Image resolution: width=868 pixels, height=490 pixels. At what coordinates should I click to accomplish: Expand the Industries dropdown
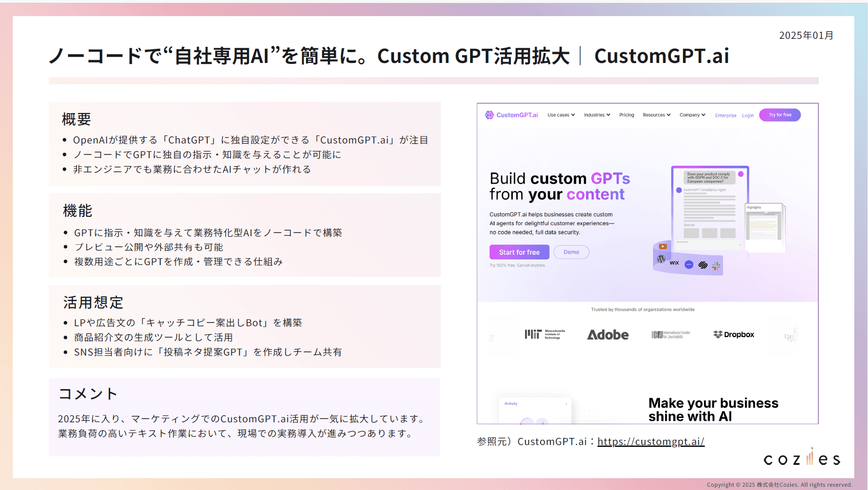[x=597, y=115]
